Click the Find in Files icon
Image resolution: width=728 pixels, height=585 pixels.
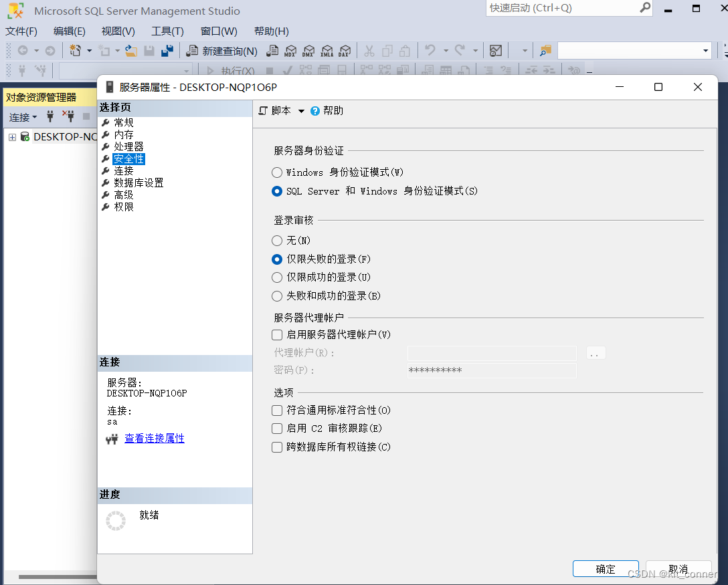click(545, 51)
